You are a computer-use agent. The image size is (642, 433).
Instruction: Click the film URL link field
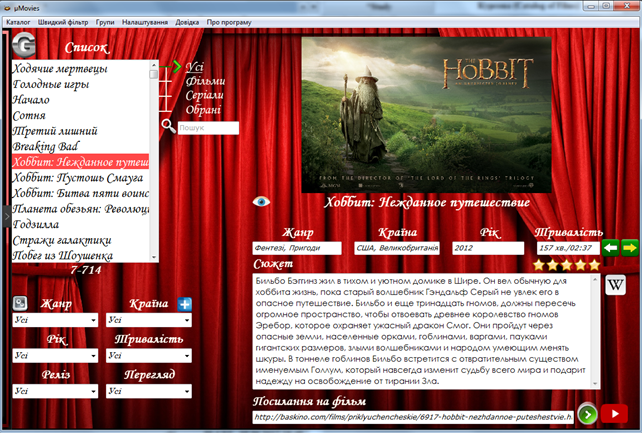[413, 417]
